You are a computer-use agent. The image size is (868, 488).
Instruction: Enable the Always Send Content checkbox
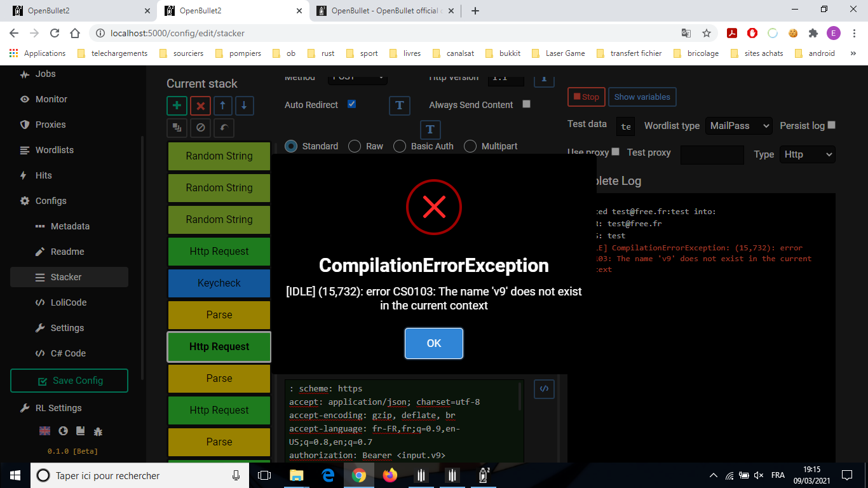tap(526, 104)
